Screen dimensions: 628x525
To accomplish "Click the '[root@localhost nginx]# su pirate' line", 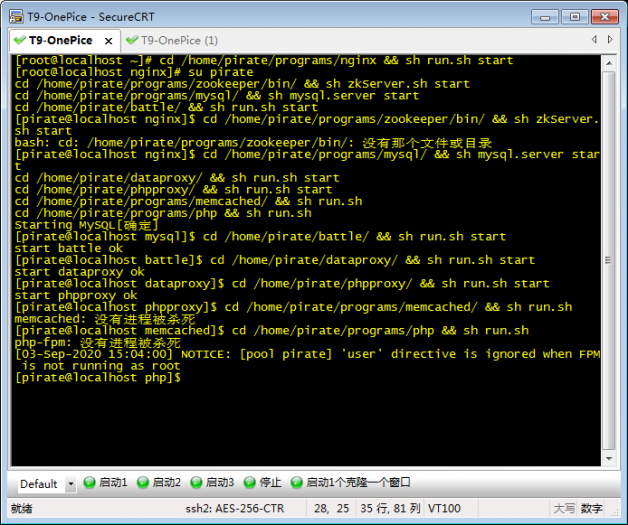I will point(134,72).
